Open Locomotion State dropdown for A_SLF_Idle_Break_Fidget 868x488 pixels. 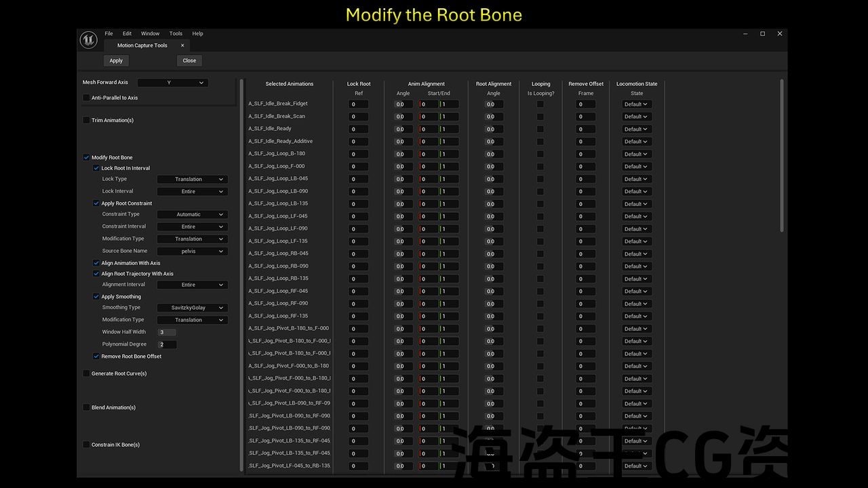(636, 104)
